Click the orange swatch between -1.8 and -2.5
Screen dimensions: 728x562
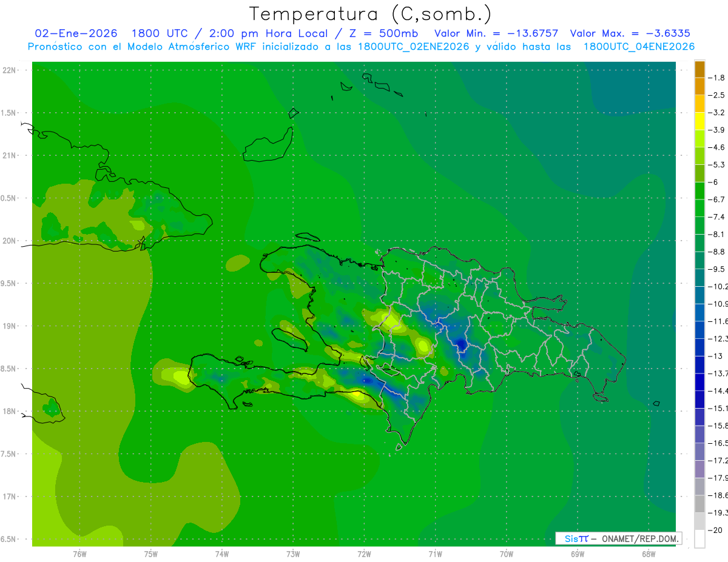click(x=699, y=86)
